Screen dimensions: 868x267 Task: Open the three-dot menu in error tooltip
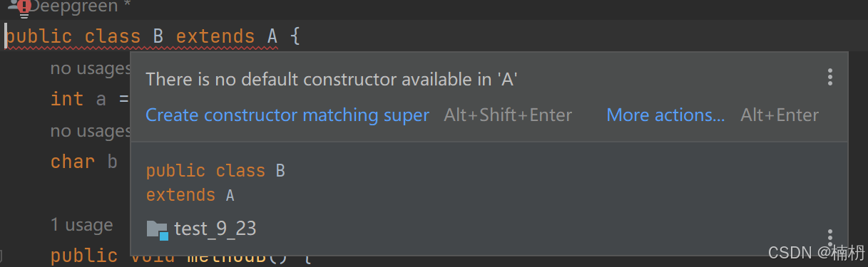(x=829, y=78)
